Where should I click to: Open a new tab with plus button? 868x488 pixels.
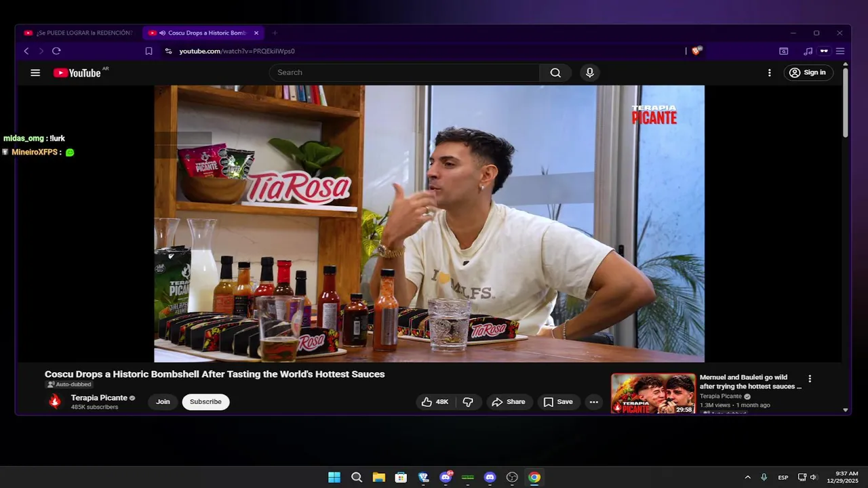click(275, 33)
